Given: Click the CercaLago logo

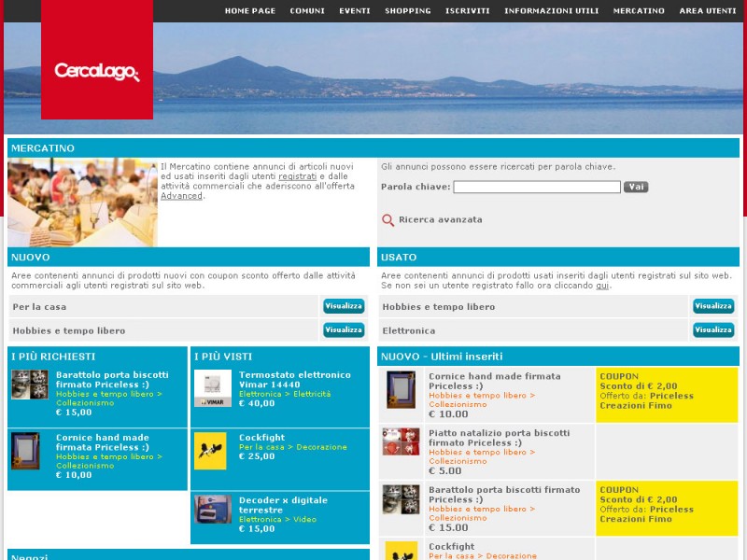Looking at the screenshot, I should (x=97, y=71).
